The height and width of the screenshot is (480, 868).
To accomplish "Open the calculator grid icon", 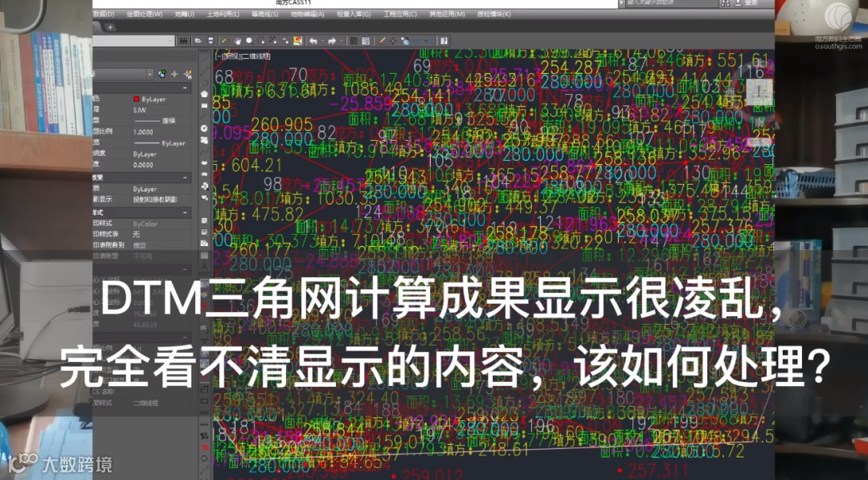I will pos(366,41).
